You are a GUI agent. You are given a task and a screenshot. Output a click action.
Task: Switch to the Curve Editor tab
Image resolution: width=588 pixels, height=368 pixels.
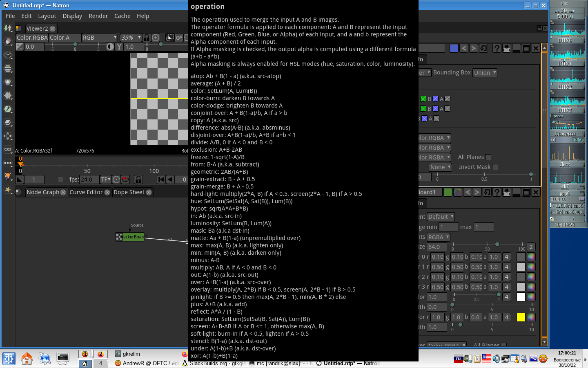(86, 192)
